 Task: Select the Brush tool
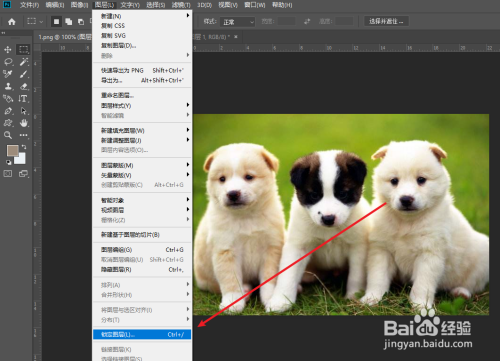point(23,74)
